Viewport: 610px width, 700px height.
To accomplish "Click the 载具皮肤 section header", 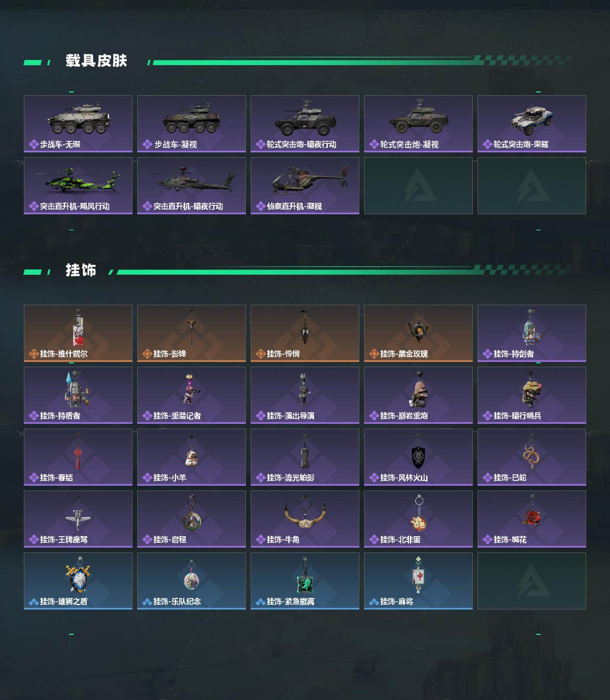I will point(96,61).
